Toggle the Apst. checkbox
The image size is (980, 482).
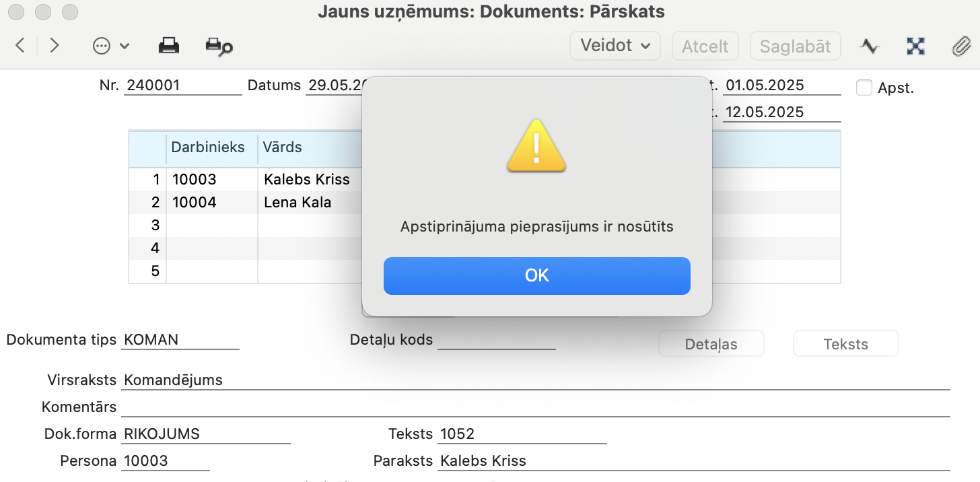click(864, 88)
